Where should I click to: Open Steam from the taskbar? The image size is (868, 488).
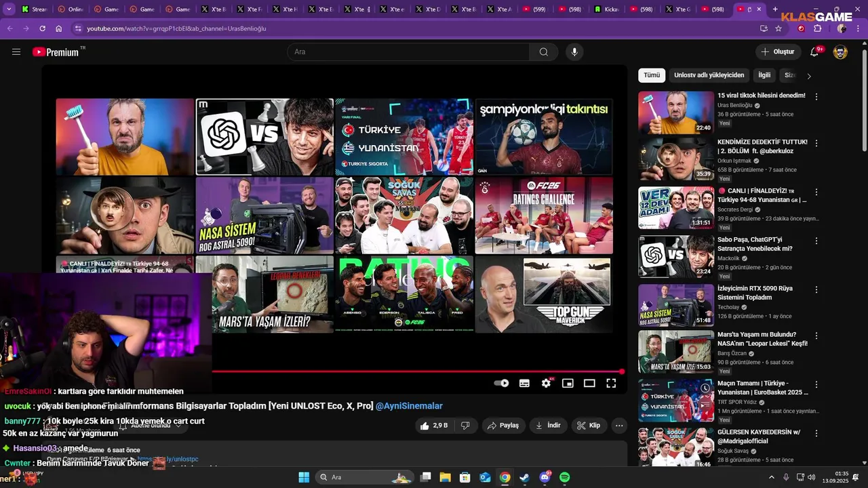tap(525, 477)
